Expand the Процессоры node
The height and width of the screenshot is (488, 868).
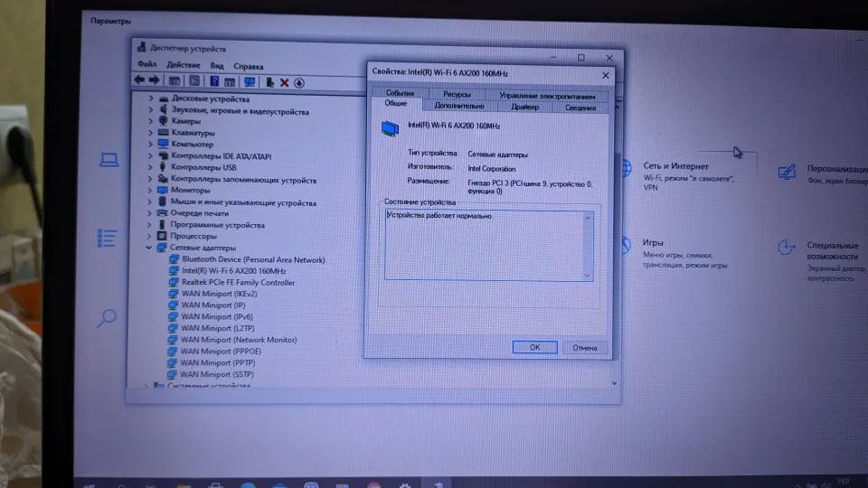coord(149,236)
